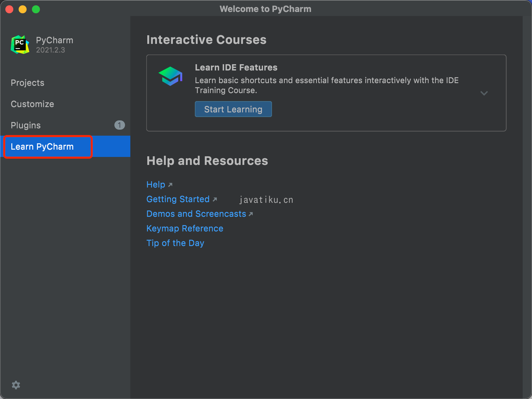Open the Keymap Reference link
532x399 pixels.
pos(185,228)
